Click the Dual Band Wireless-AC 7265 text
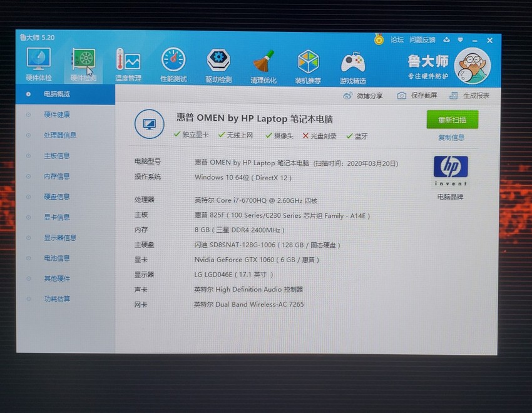The width and height of the screenshot is (532, 413). [248, 305]
